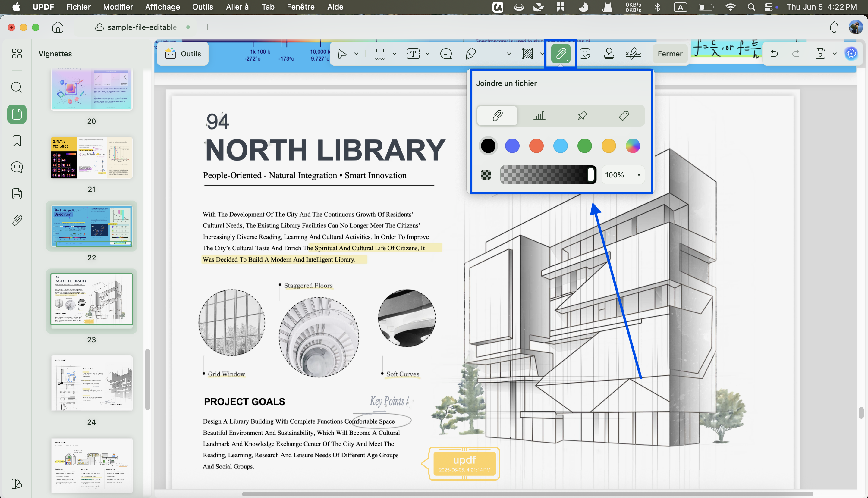Choose the graph attachment icon style
This screenshot has height=498, width=868.
539,116
